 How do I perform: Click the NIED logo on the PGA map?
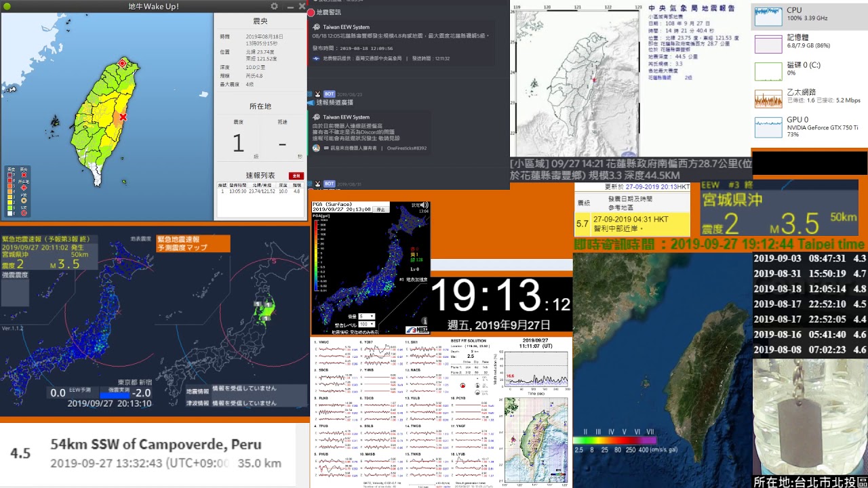[x=416, y=330]
